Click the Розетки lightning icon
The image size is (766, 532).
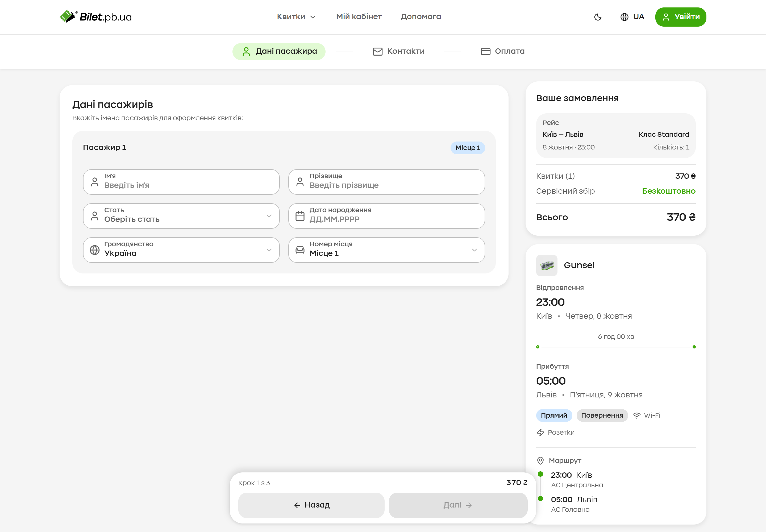tap(540, 432)
